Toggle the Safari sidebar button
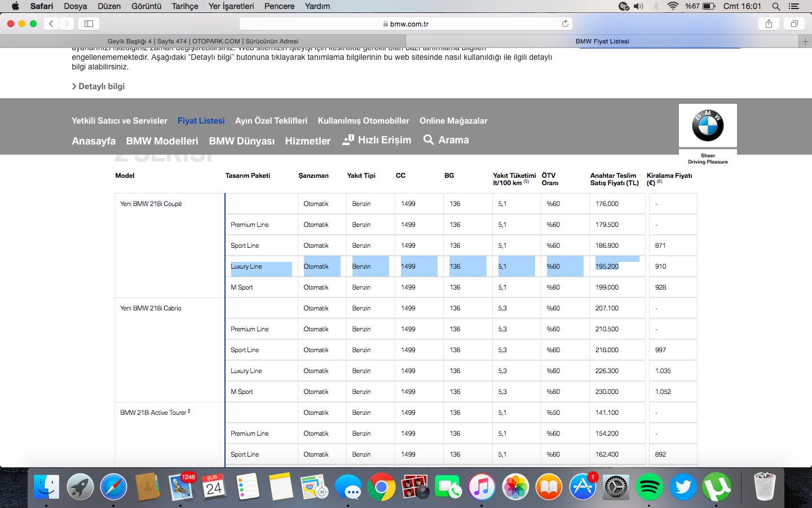Viewport: 812px width, 508px height. tap(89, 24)
